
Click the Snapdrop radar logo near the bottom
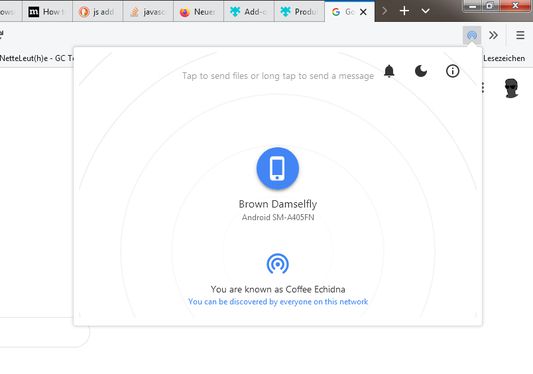click(278, 264)
